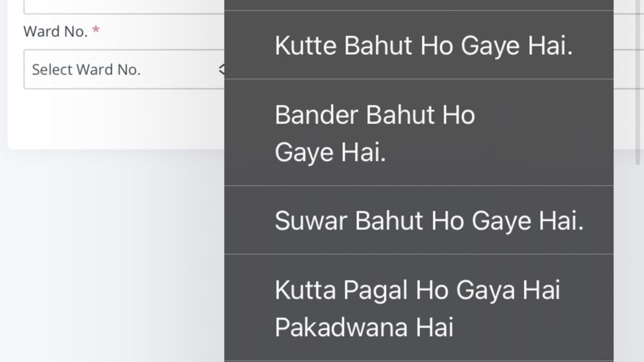644x362 pixels.
Task: Click 'Gaye Hai.' on the Bander option's second line
Action: click(x=330, y=152)
